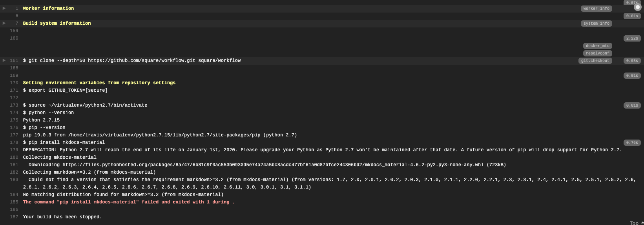This screenshot has width=644, height=225.
Task: Click the system_info badge
Action: click(x=596, y=24)
